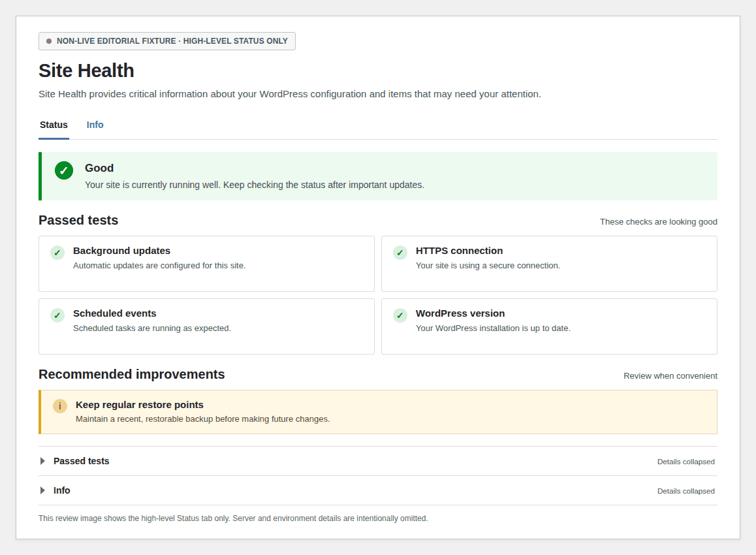
Task: Click the Non-live editorial fixture badge
Action: 167,41
